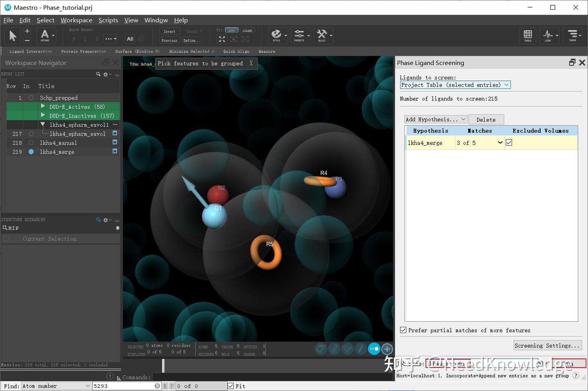Image resolution: width=588 pixels, height=391 pixels.
Task: Expand the lkha4_epharm_exvol1 entry group
Action: pyautogui.click(x=43, y=124)
